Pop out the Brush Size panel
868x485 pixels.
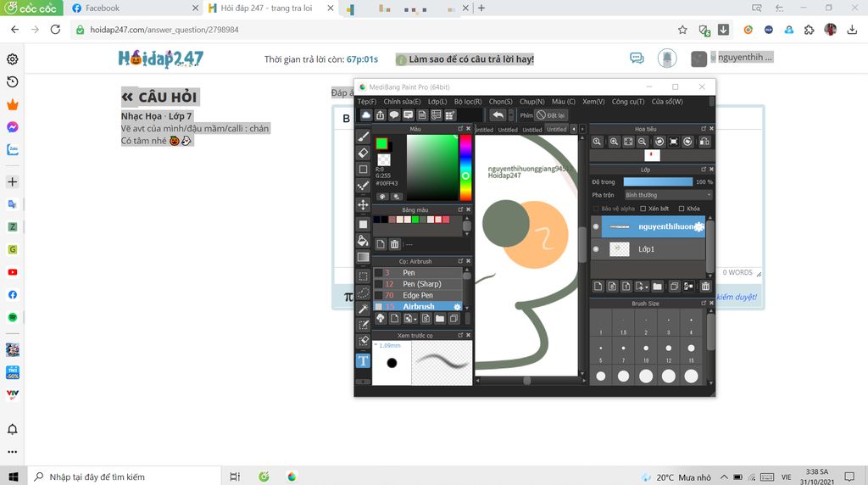[x=704, y=304]
